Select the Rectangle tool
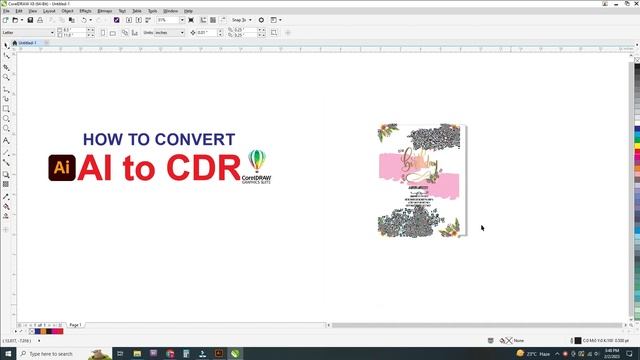 (6, 109)
